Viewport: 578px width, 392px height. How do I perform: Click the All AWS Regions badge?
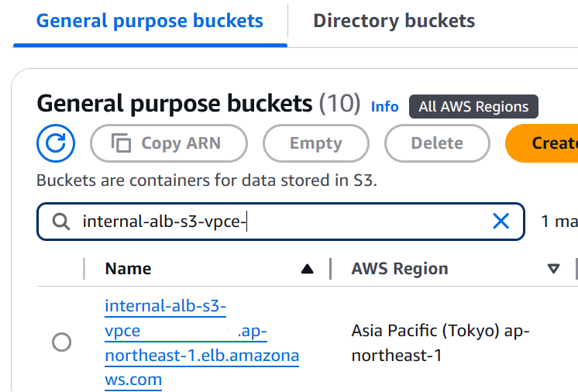[473, 107]
